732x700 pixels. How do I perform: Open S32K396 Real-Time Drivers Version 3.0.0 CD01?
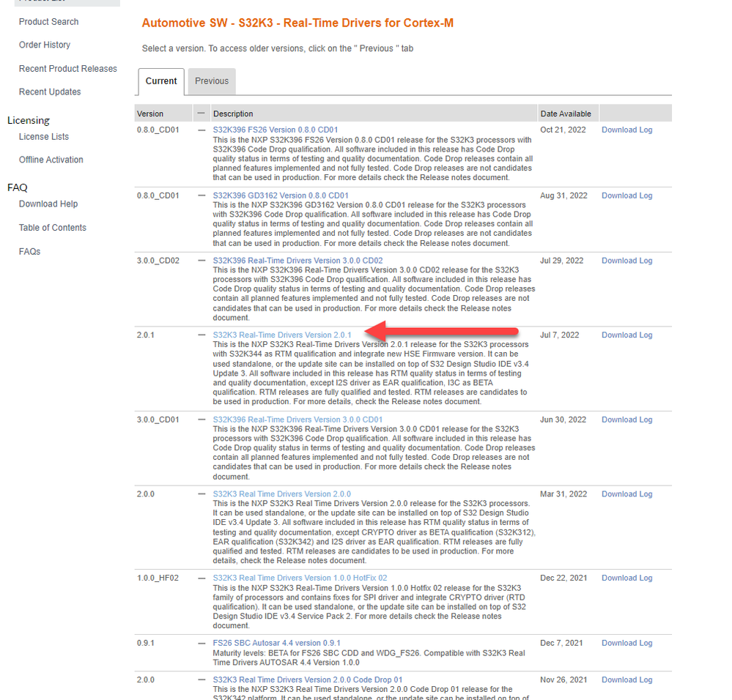click(x=297, y=420)
